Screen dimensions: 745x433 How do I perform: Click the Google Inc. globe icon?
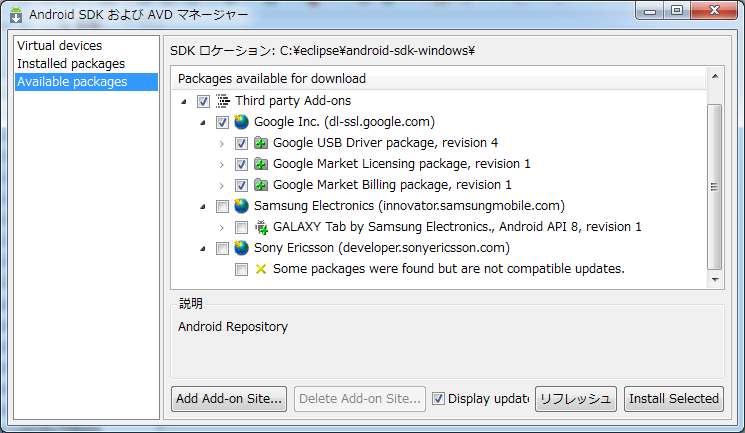click(x=242, y=122)
